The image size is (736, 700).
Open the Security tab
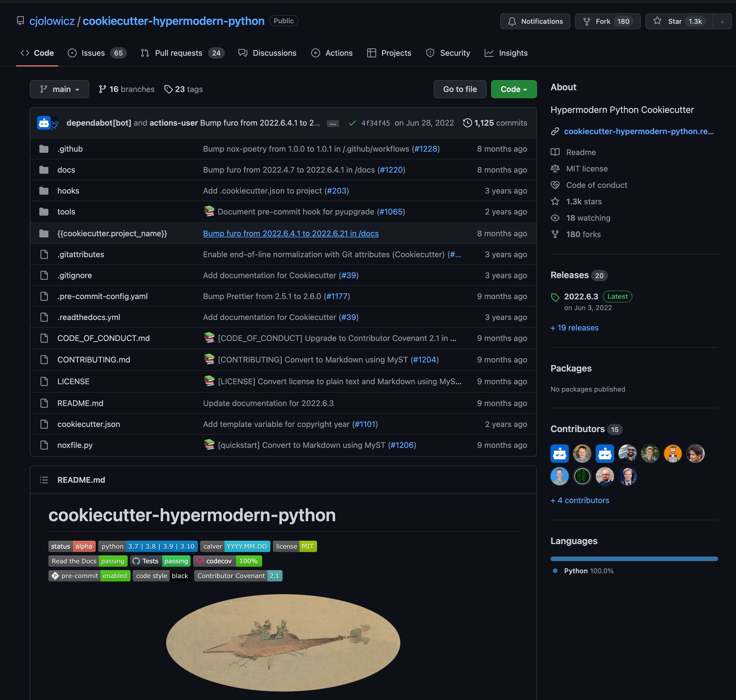click(x=448, y=53)
